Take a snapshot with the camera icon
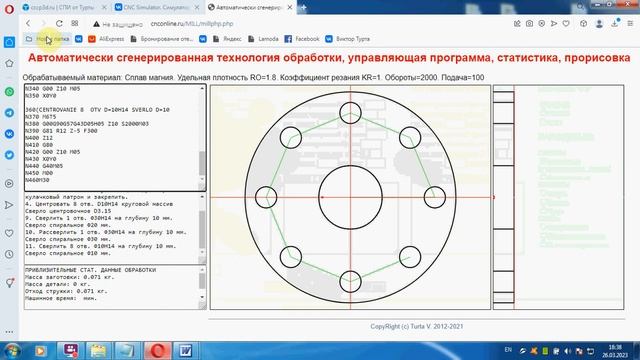Image resolution: width=640 pixels, height=360 pixels. pos(529,24)
